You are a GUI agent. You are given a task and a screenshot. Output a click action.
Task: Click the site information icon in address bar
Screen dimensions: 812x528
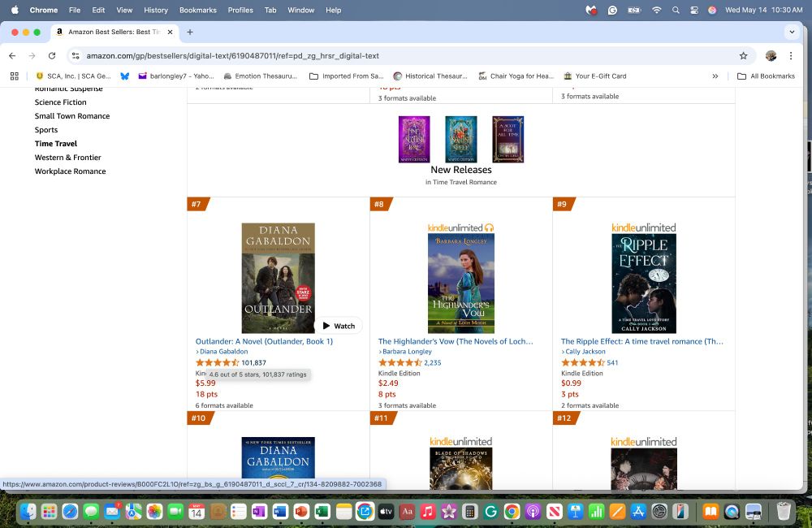pos(76,55)
